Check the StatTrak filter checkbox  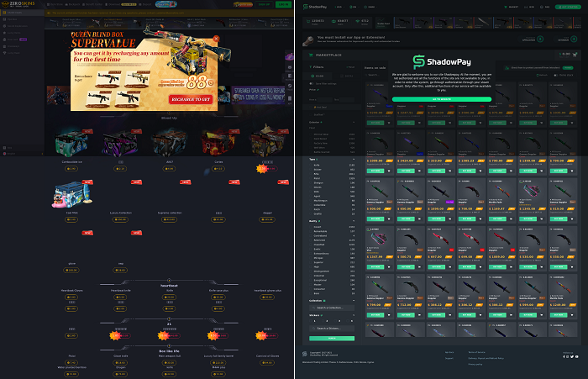[311, 114]
